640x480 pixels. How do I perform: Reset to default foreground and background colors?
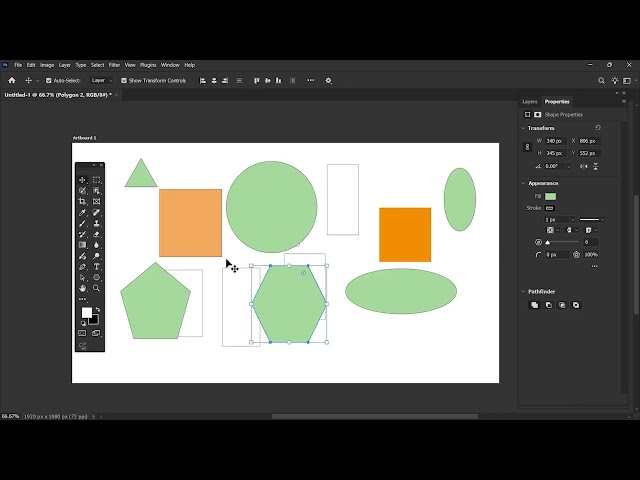[84, 323]
